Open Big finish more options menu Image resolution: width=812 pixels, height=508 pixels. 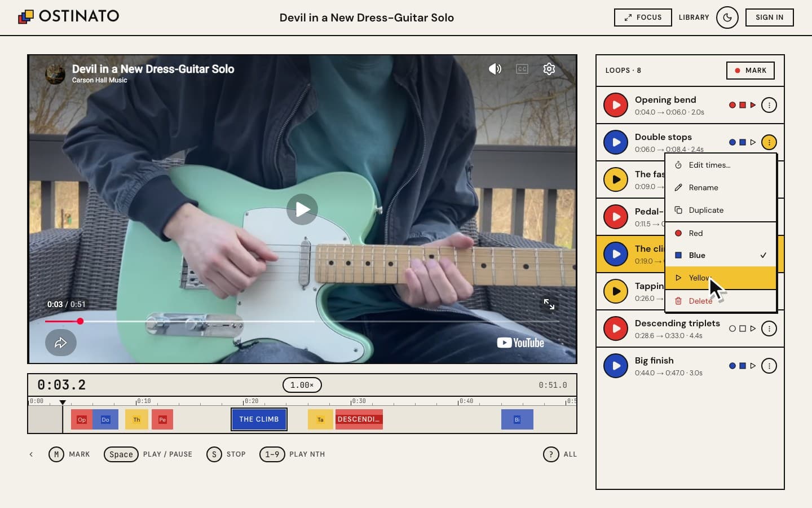pyautogui.click(x=769, y=366)
